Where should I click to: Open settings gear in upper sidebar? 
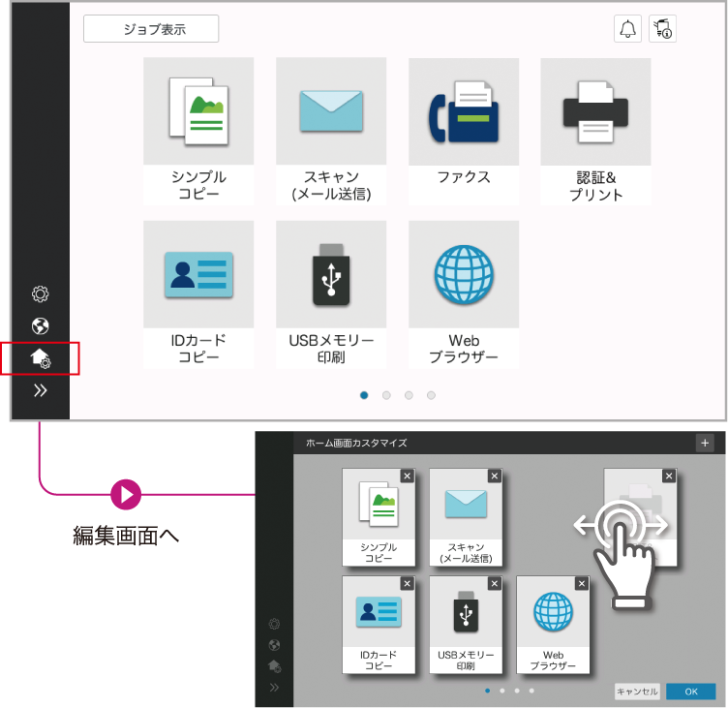41,293
